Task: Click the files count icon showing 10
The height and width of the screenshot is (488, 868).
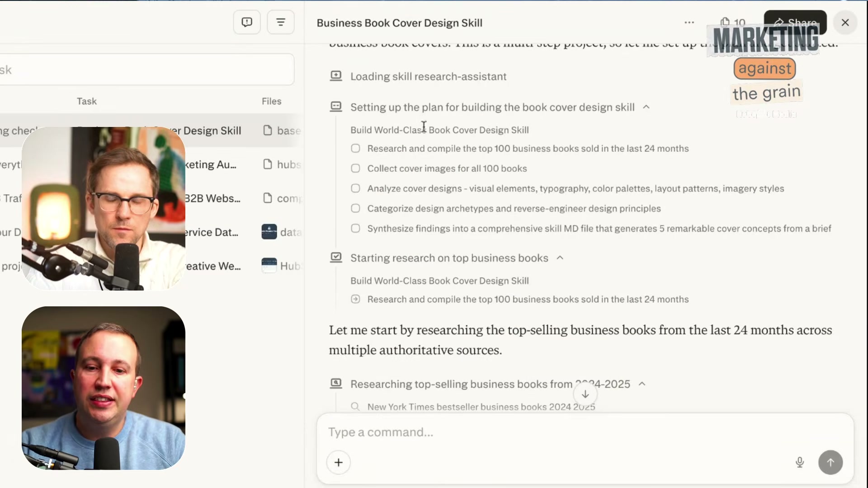Action: pyautogui.click(x=733, y=22)
